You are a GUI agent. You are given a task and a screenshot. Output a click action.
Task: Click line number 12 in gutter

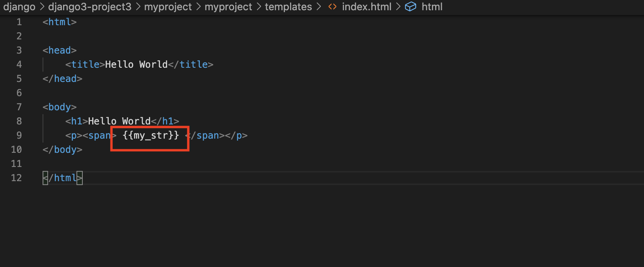pyautogui.click(x=16, y=178)
